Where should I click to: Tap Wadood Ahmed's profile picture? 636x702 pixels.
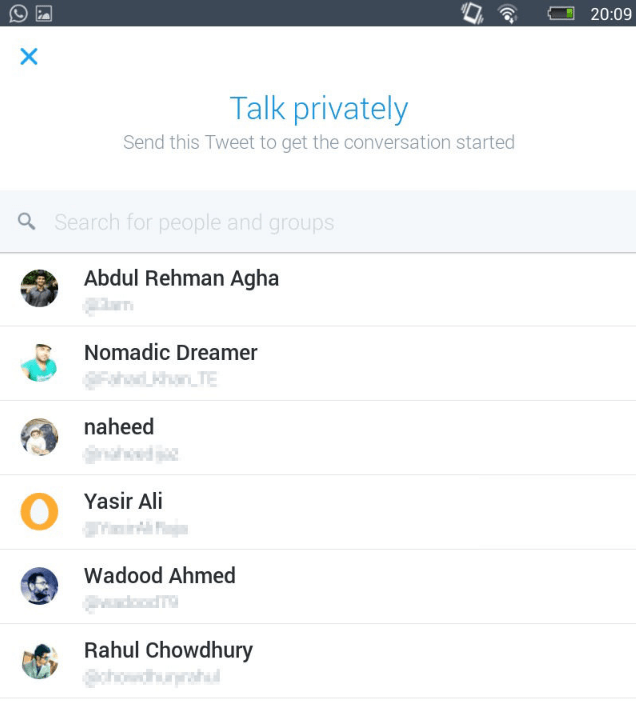point(39,586)
